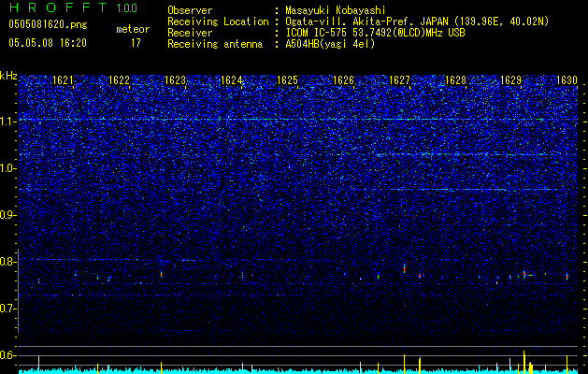588x374 pixels.
Task: Click the 1624 time marker
Action: click(x=232, y=80)
